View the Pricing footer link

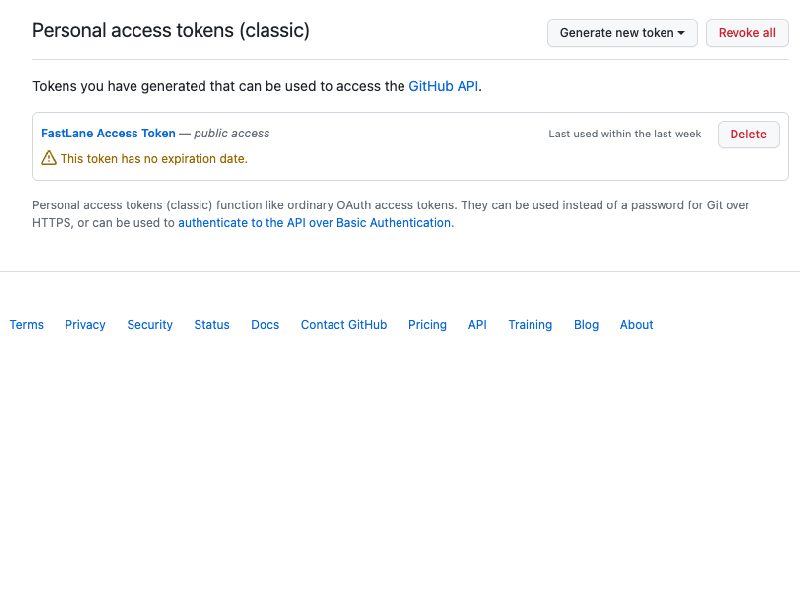[427, 325]
